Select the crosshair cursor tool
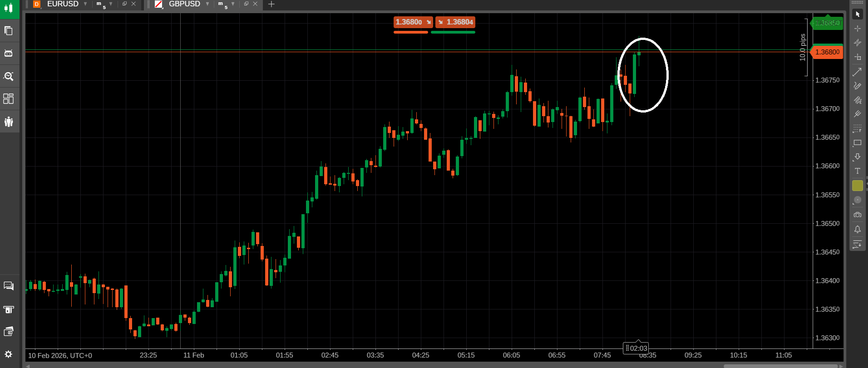This screenshot has height=368, width=868. click(857, 29)
